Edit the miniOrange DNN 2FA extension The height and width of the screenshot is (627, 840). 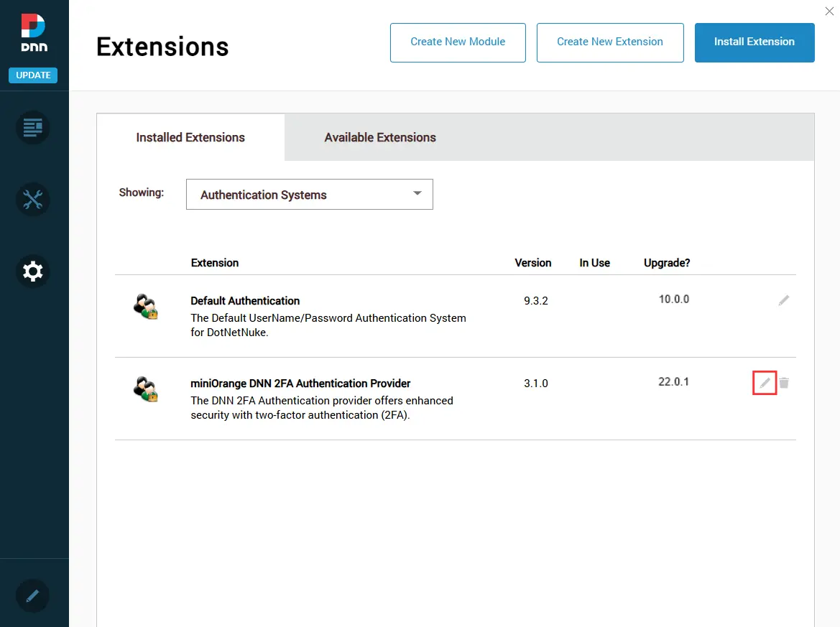(x=765, y=383)
